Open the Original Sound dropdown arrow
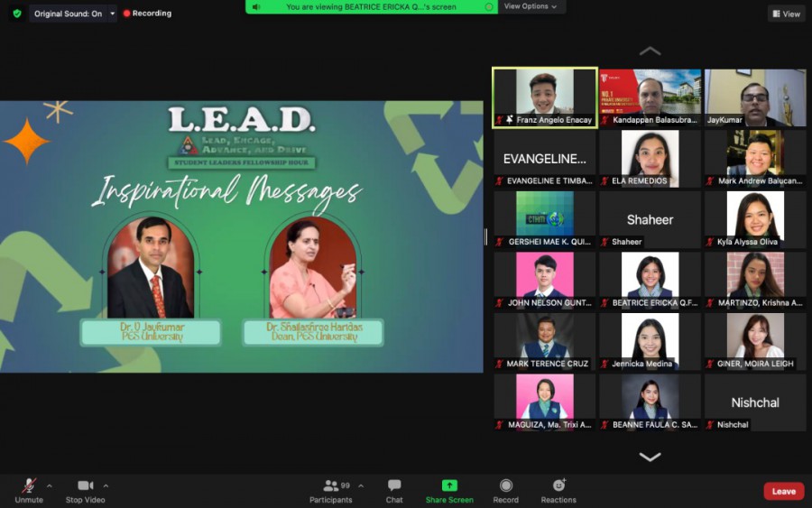This screenshot has height=508, width=812. (112, 14)
